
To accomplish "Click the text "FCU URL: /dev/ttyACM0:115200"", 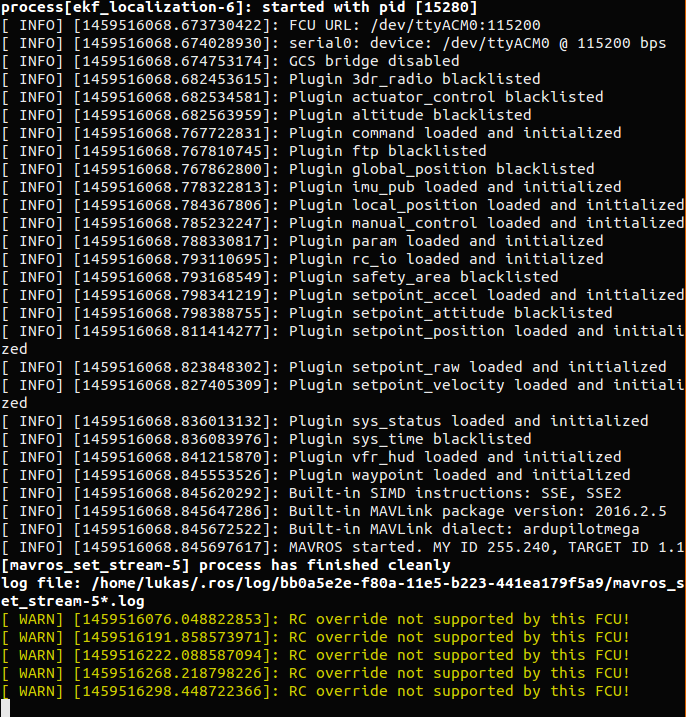I will [414, 25].
